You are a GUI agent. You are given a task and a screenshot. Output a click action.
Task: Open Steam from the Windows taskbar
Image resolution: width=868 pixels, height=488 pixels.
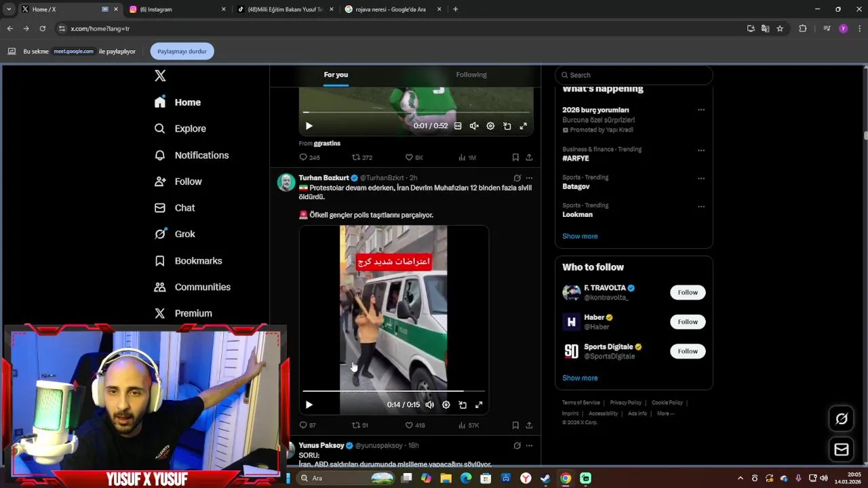pos(545,479)
